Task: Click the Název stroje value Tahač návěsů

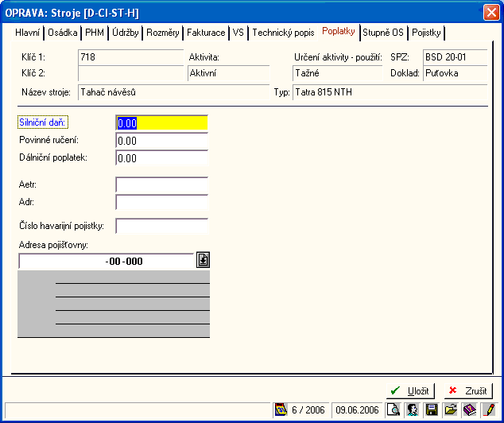Action: click(x=173, y=92)
